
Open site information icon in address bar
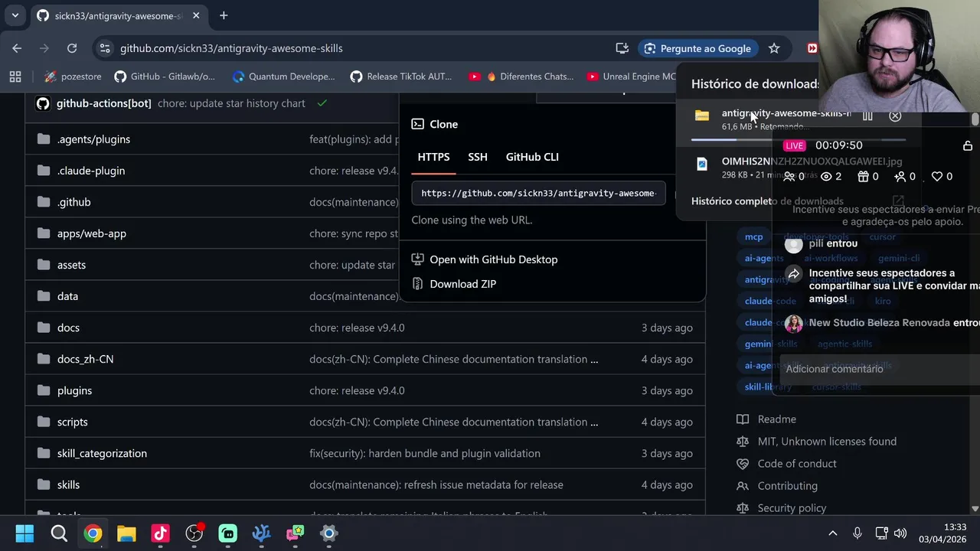pyautogui.click(x=105, y=48)
